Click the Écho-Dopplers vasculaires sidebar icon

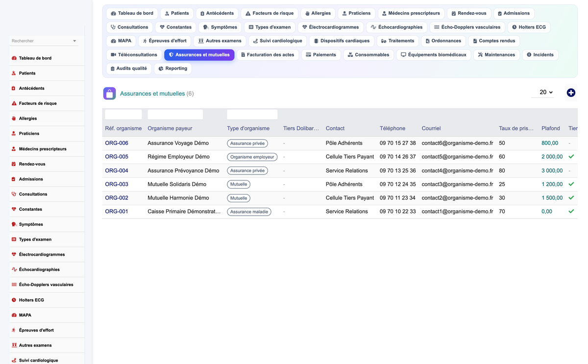tap(14, 285)
